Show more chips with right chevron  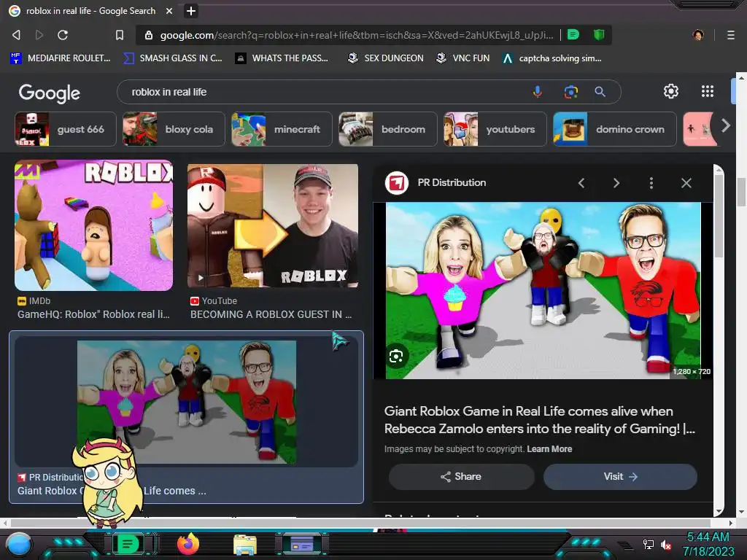pyautogui.click(x=725, y=125)
